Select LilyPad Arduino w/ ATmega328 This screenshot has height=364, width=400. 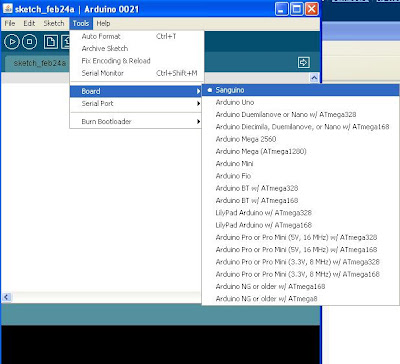tap(301, 213)
